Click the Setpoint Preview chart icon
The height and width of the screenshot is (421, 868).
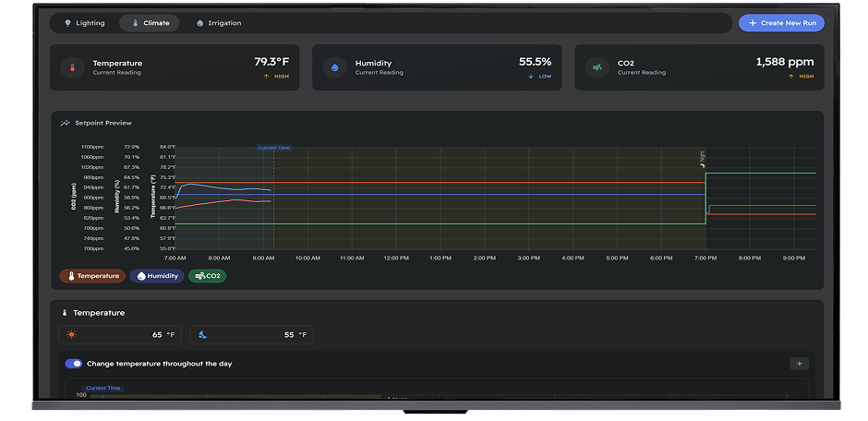pos(66,123)
